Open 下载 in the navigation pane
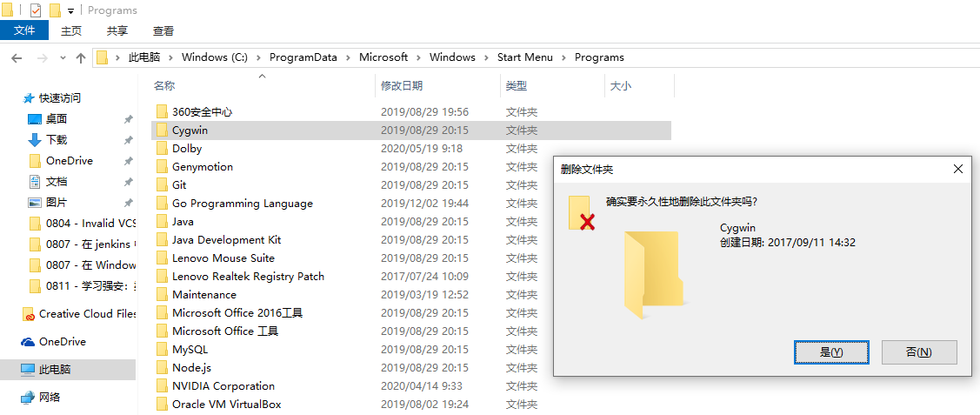This screenshot has height=415, width=980. [57, 140]
